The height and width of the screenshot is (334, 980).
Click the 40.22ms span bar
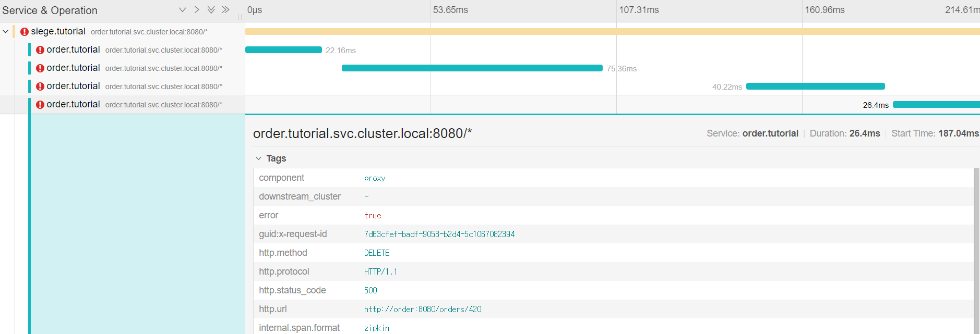(816, 86)
